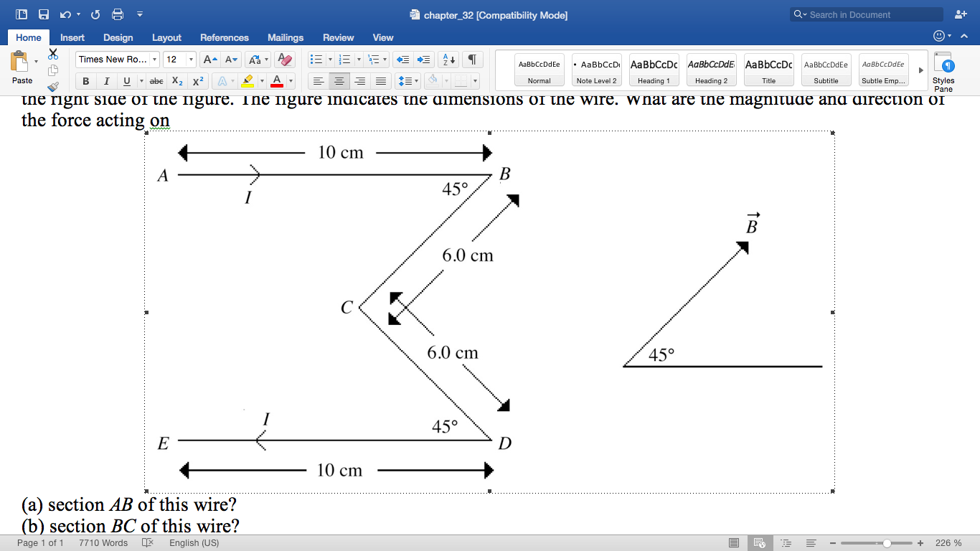Click the Search in Document field
The width and height of the screenshot is (980, 551).
point(864,14)
